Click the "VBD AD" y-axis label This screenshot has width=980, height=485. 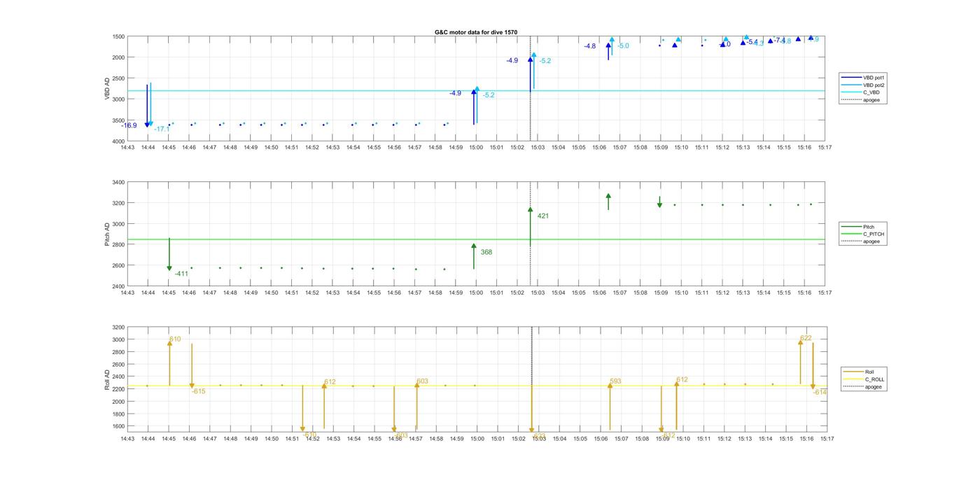tap(108, 89)
